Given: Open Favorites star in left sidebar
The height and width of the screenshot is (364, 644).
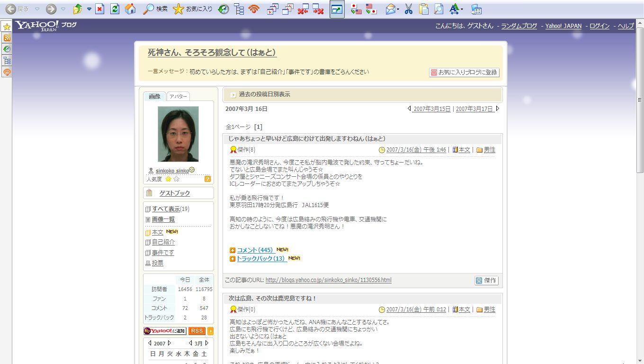Looking at the screenshot, I should point(7,27).
